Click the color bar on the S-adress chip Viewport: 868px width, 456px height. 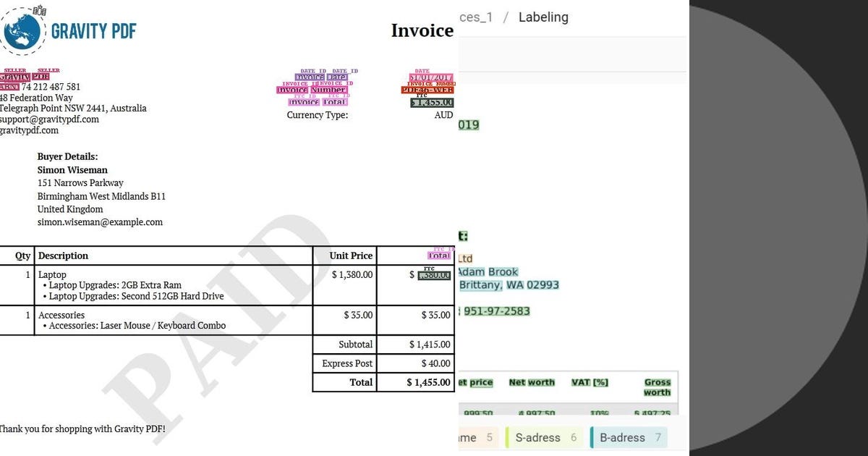pos(507,436)
